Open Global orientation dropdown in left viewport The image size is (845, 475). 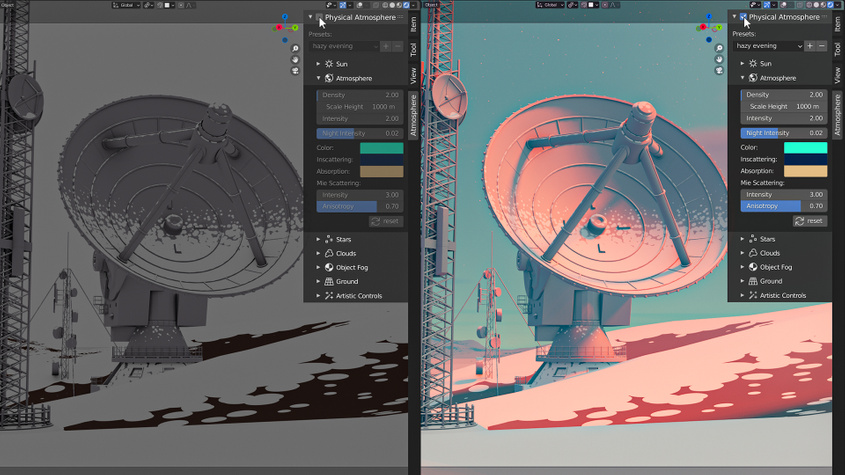point(126,5)
